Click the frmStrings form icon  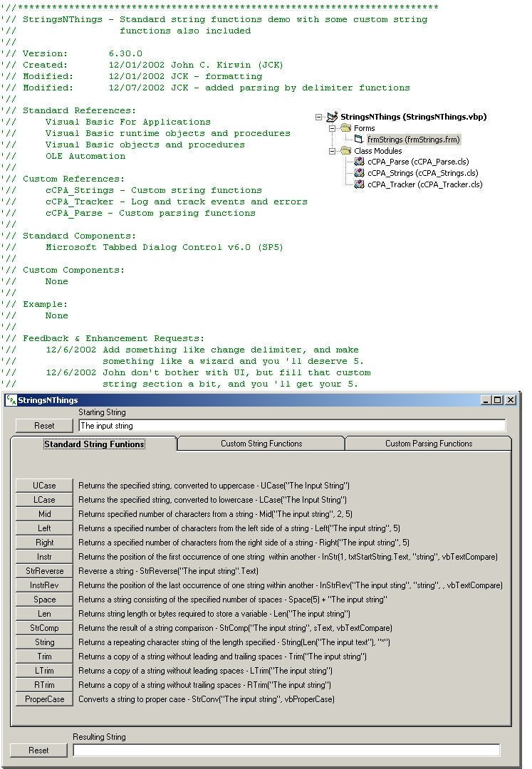pos(359,140)
